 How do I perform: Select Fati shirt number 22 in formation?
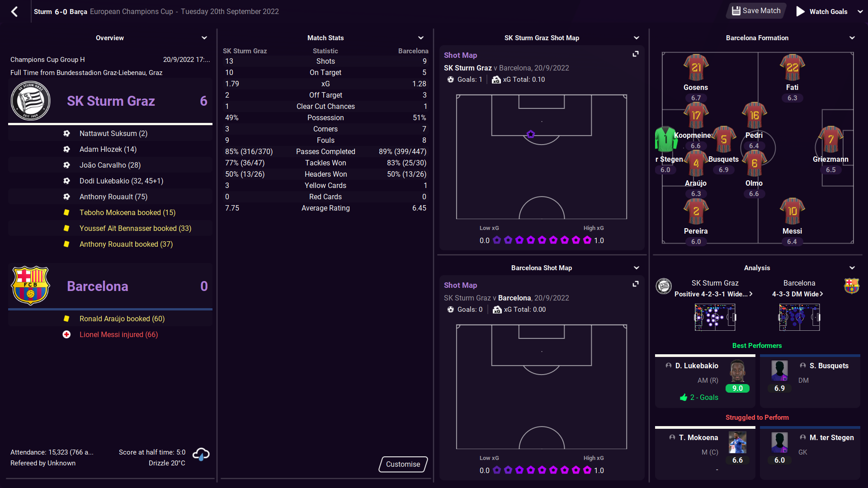pos(792,68)
